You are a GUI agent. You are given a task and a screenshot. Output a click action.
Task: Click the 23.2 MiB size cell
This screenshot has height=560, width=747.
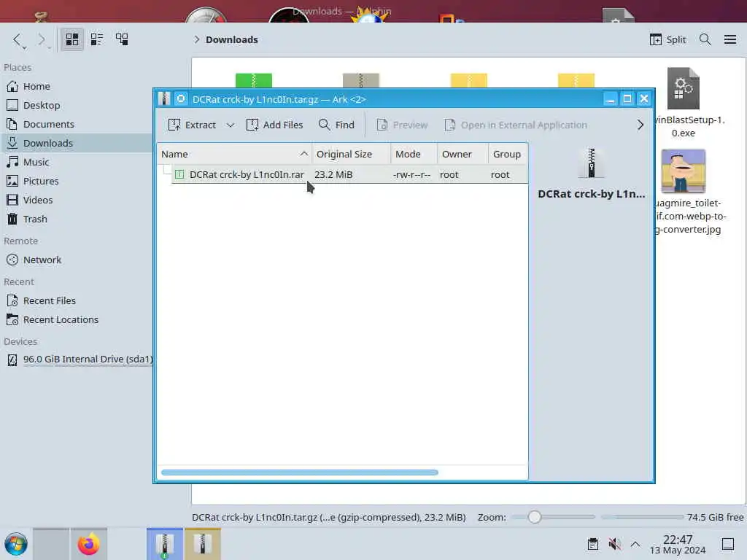333,175
